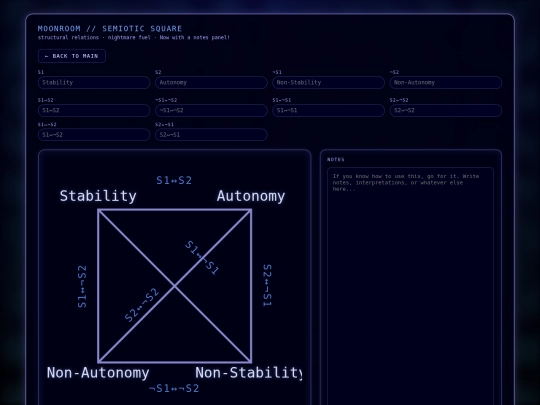Screen dimensions: 540x405
Task: Focus the ¬S1 input containing Non-Stability
Action: pos(329,83)
